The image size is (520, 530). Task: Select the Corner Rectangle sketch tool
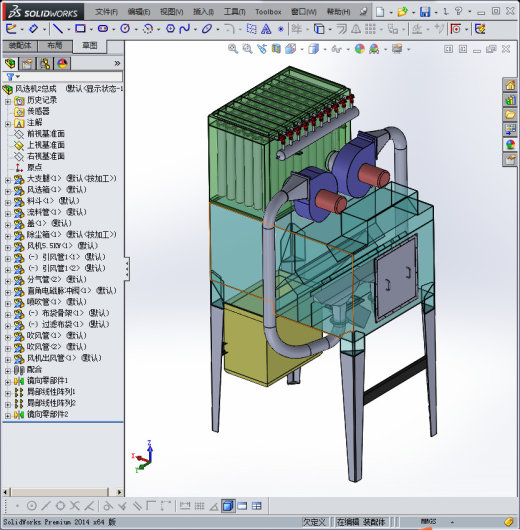click(x=80, y=29)
